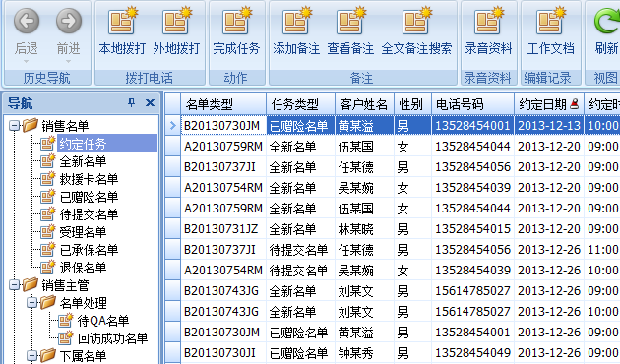Image resolution: width=620 pixels, height=364 pixels.
Task: Open 救援卡名单 tree item
Action: [89, 179]
